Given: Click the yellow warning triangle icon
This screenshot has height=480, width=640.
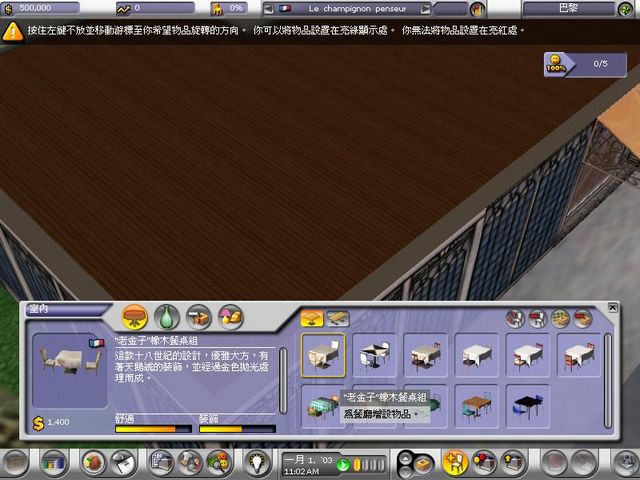Looking at the screenshot, I should pos(12,31).
